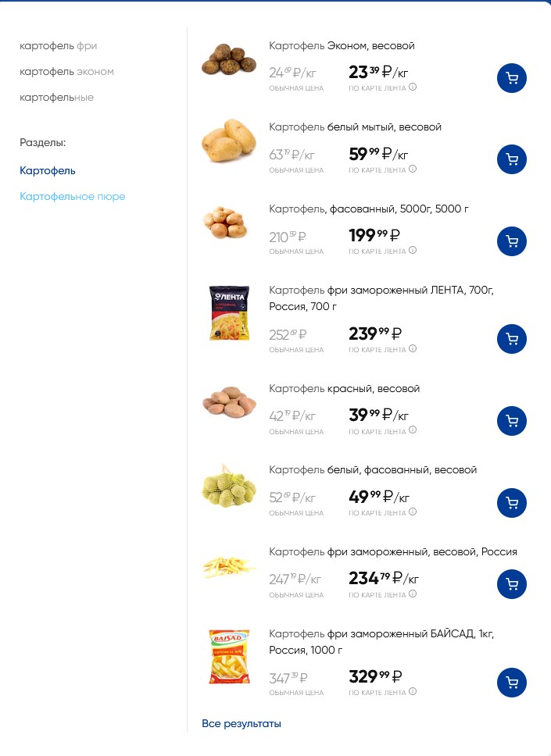Screen dimensions: 551x756
Task: Select the 'картофель эконом' search suggestion
Action: (66, 72)
